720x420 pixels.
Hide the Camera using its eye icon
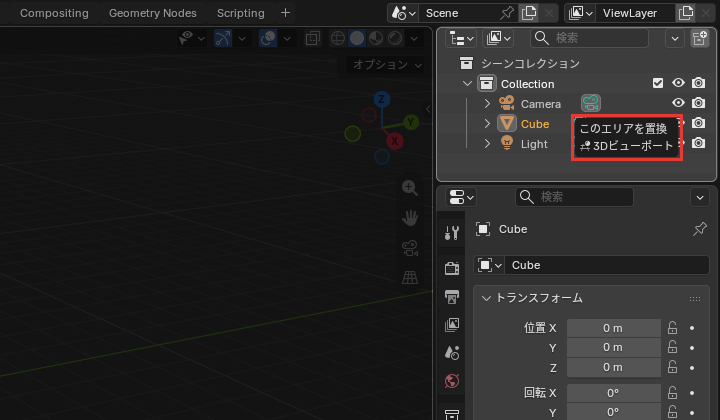click(678, 103)
